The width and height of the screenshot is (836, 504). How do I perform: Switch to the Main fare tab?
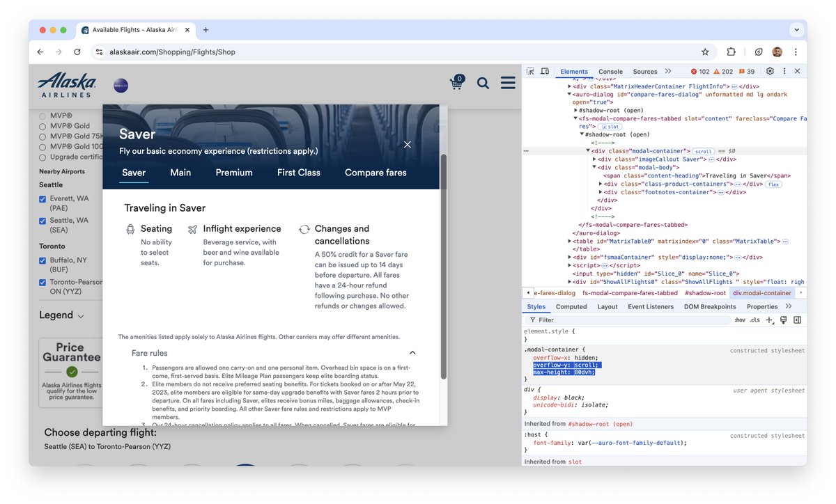click(180, 173)
